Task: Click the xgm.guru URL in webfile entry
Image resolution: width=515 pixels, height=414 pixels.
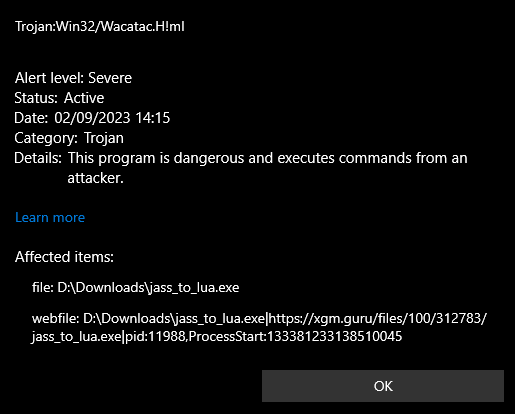Action: coord(378,319)
